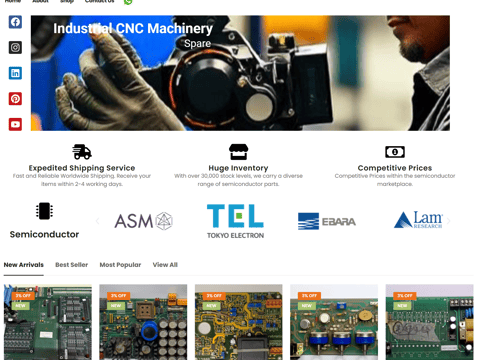
Task: Show previous brands with carousel left arrow
Action: click(98, 221)
